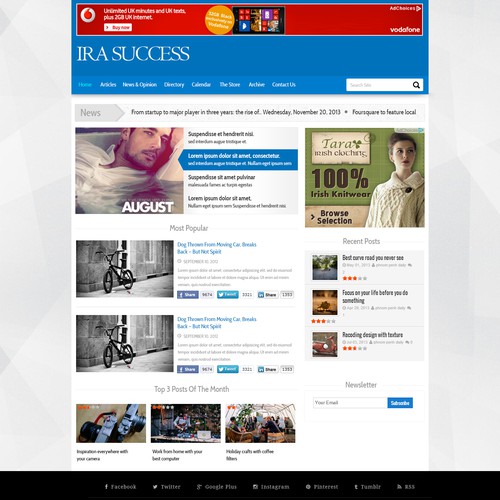Click the AUGUST featured slider image

[129, 171]
